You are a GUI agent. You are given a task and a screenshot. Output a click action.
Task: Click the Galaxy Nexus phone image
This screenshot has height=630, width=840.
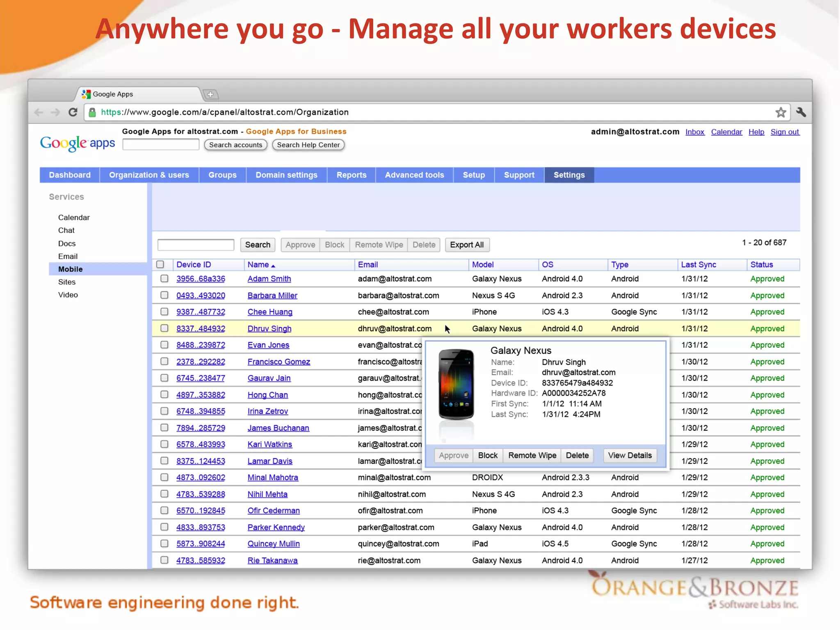(456, 384)
